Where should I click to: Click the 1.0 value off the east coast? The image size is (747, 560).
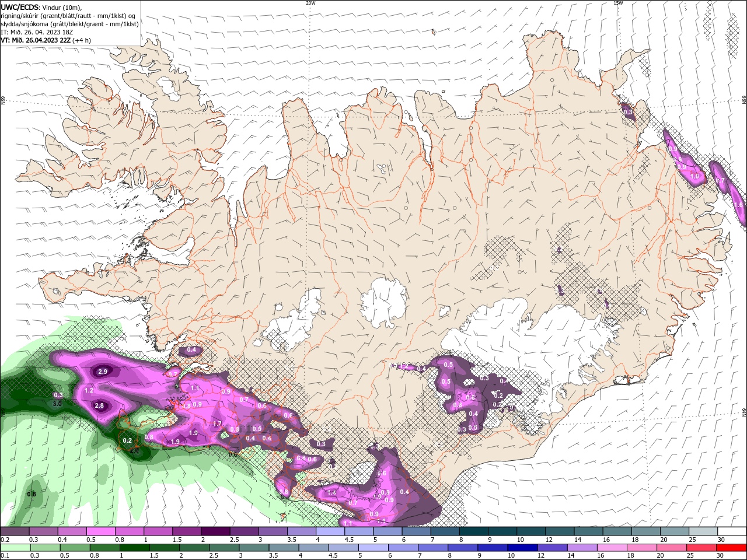[x=694, y=176]
